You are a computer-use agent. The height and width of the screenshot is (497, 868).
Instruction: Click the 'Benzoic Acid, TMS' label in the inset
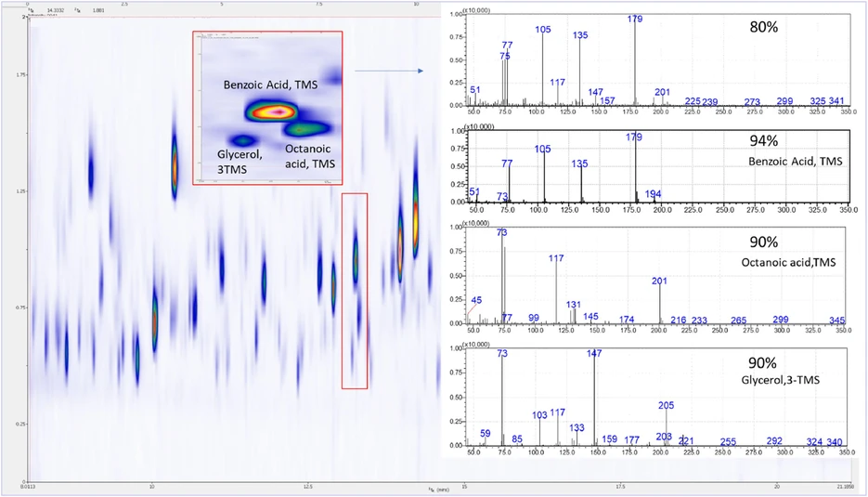(271, 85)
